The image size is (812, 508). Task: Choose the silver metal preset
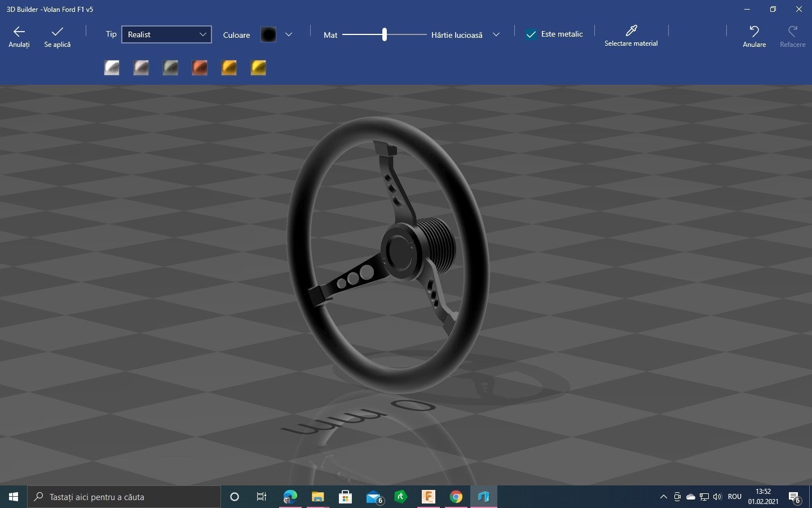point(112,68)
